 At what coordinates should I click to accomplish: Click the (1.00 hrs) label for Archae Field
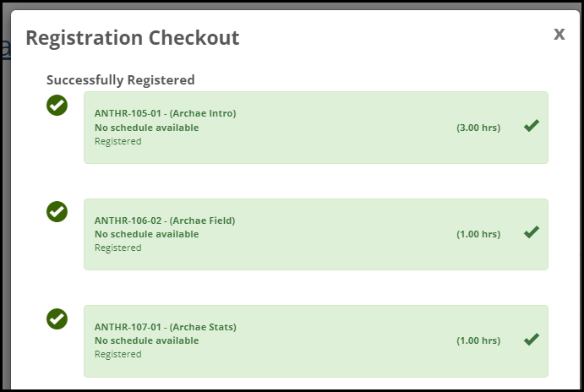[478, 234]
